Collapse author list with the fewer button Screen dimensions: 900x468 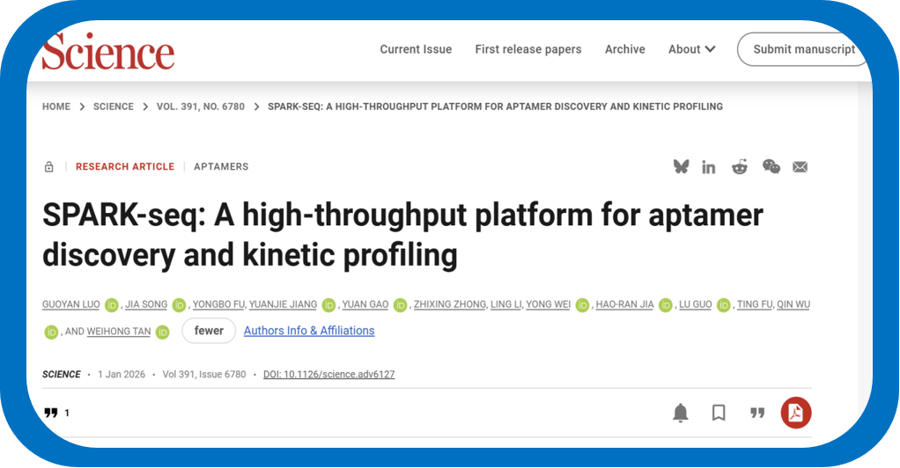point(209,331)
